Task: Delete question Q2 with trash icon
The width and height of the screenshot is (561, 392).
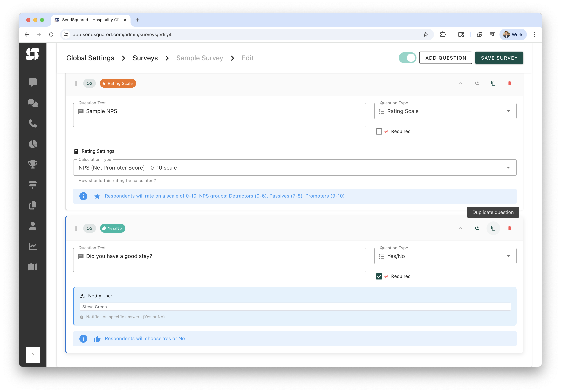Action: pyautogui.click(x=509, y=83)
